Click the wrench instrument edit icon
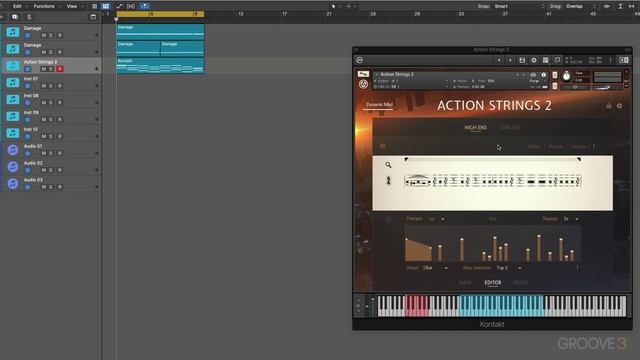The width and height of the screenshot is (640, 360). click(363, 74)
